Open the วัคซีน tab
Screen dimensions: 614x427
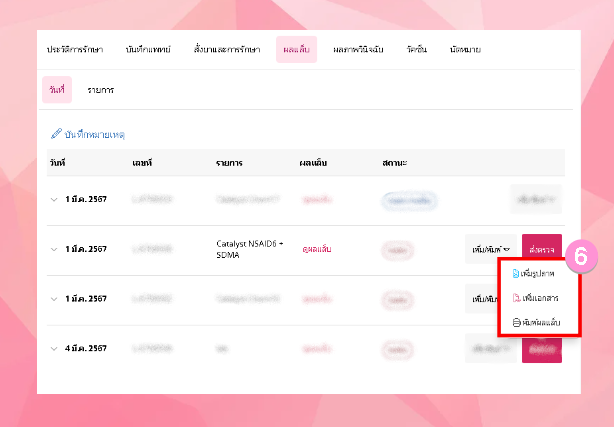pos(417,49)
